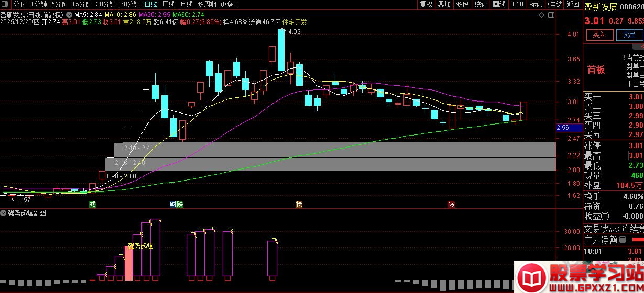Image resolution: width=644 pixels, height=293 pixels.
Task: Click the 涨 event marker below the chart
Action: click(x=451, y=204)
